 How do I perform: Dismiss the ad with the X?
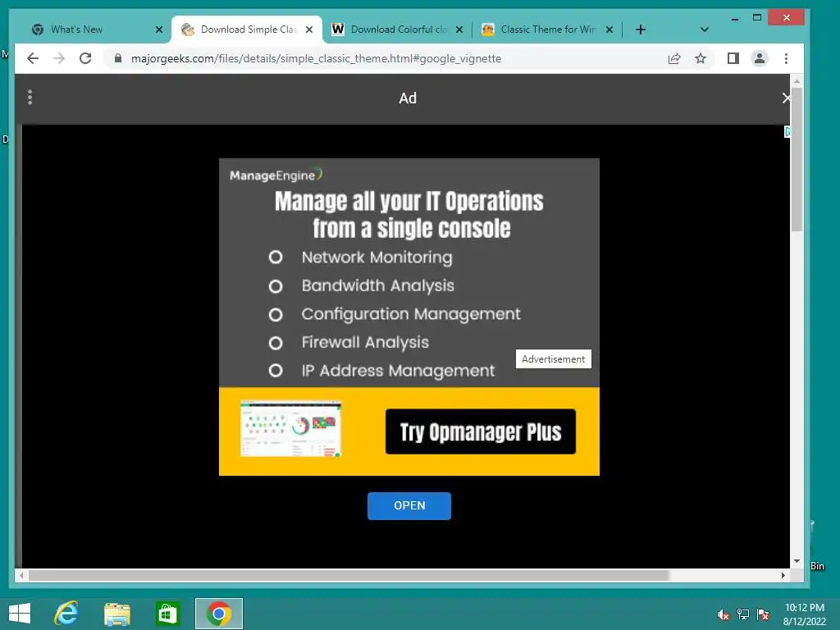coord(785,98)
